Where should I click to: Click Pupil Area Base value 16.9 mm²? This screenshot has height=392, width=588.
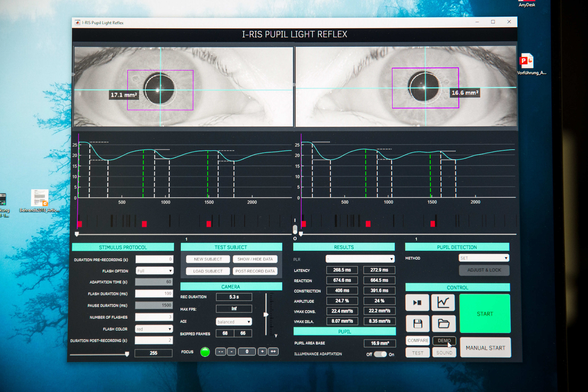(380, 343)
